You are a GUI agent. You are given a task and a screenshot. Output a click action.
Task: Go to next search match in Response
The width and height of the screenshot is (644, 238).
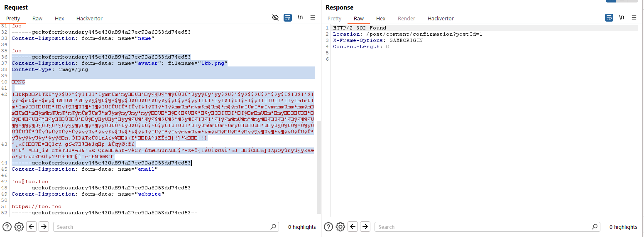point(365,227)
